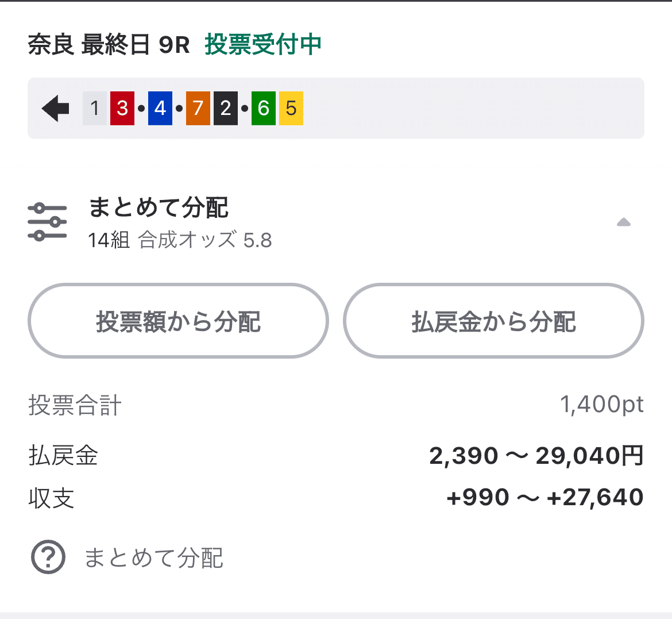672x619 pixels.
Task: Select the black number 2 chip
Action: coord(225,108)
